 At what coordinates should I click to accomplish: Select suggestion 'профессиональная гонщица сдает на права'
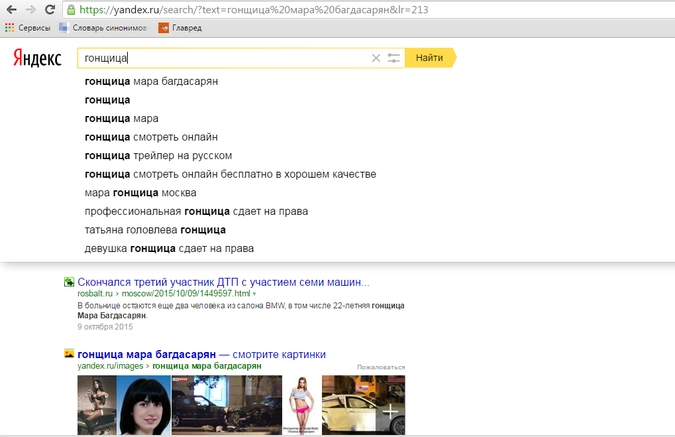point(196,211)
